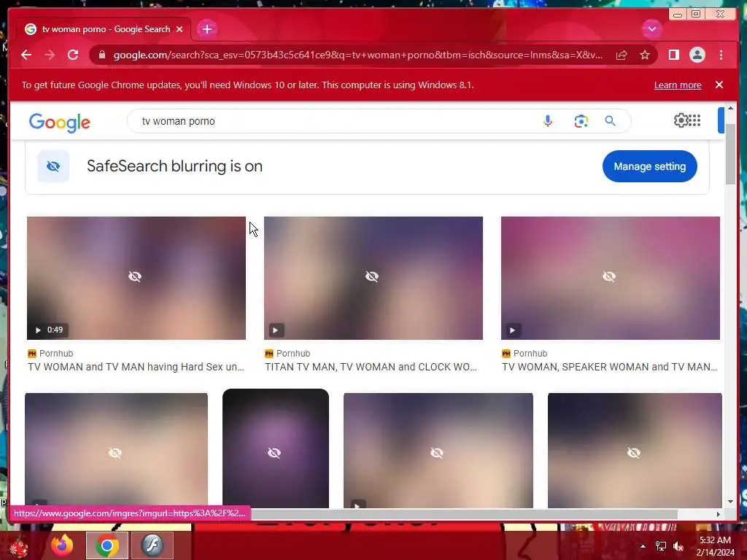
Task: Click the share this page icon
Action: click(622, 55)
